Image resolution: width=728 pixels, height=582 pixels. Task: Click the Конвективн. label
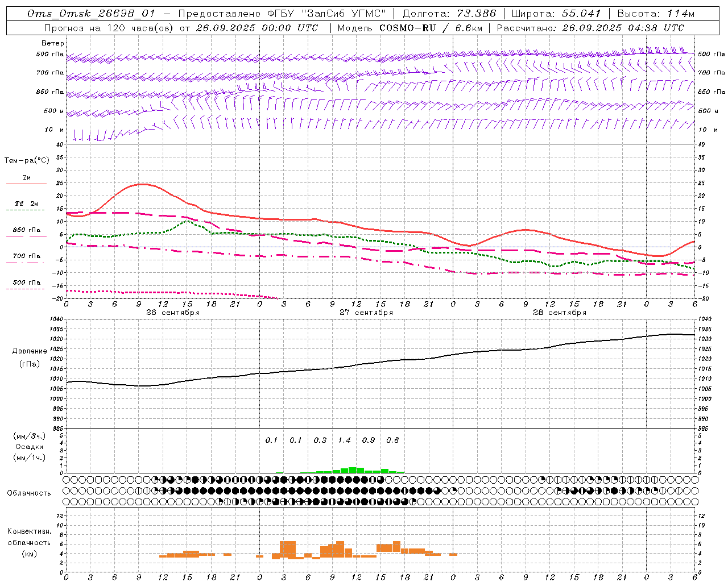click(29, 531)
